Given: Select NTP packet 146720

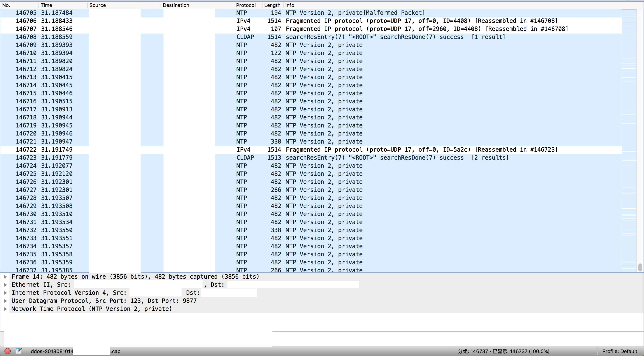Looking at the screenshot, I should 311,133.
